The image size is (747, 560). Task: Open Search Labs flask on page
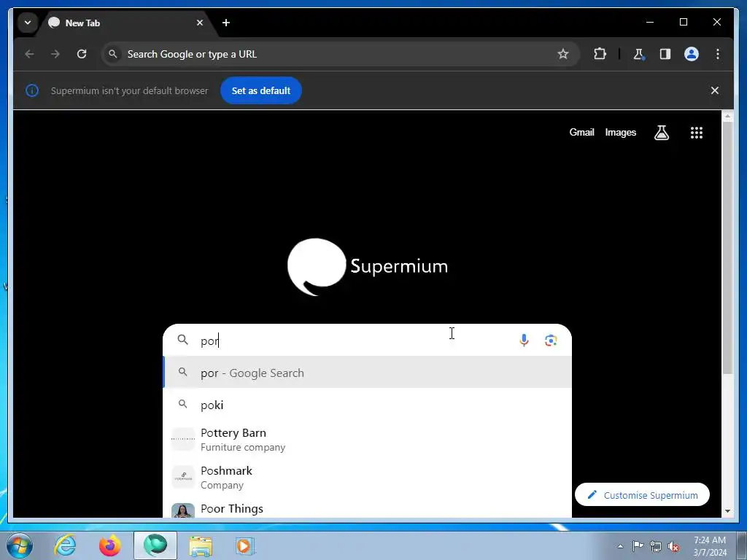tap(661, 133)
